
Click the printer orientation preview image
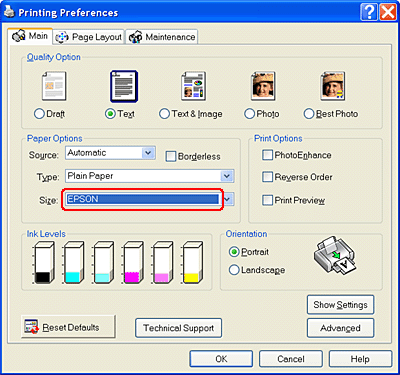coord(334,256)
